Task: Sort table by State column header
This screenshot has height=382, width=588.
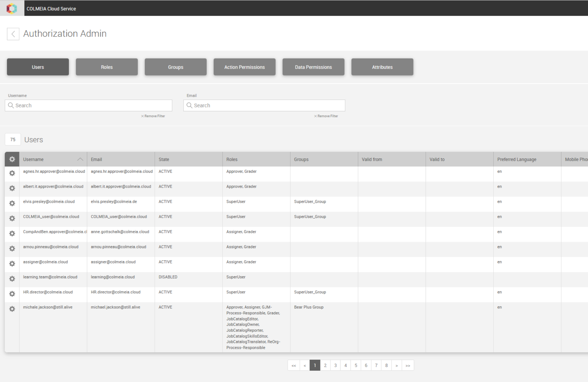Action: [164, 159]
